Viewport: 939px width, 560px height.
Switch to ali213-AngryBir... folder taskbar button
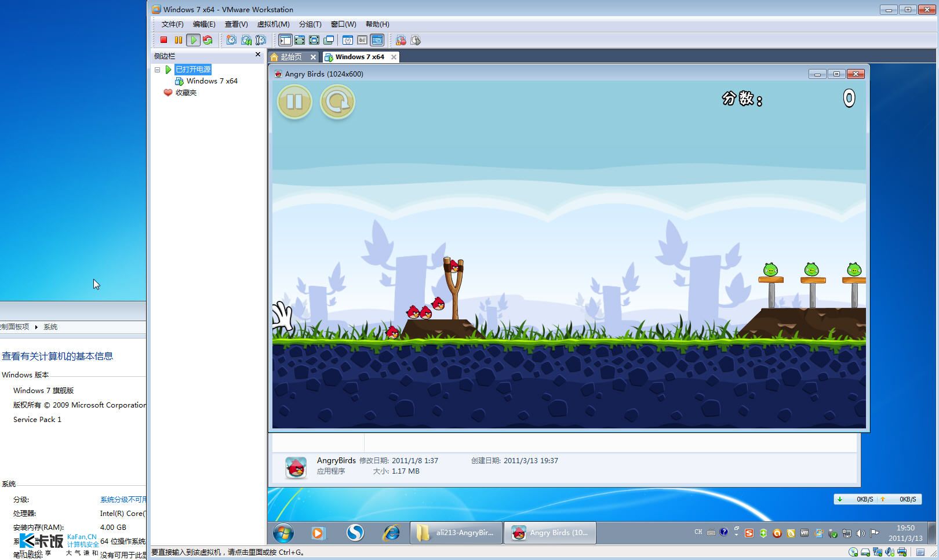456,533
